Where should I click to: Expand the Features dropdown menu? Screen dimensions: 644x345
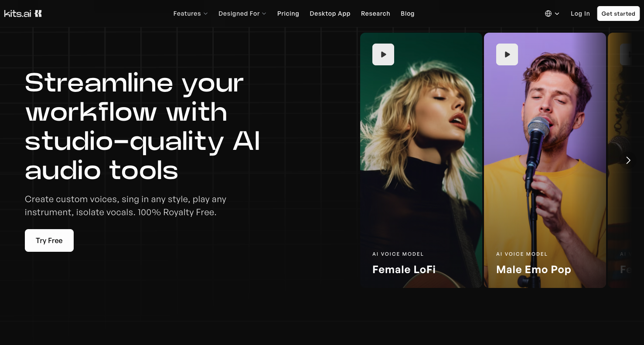pos(190,14)
